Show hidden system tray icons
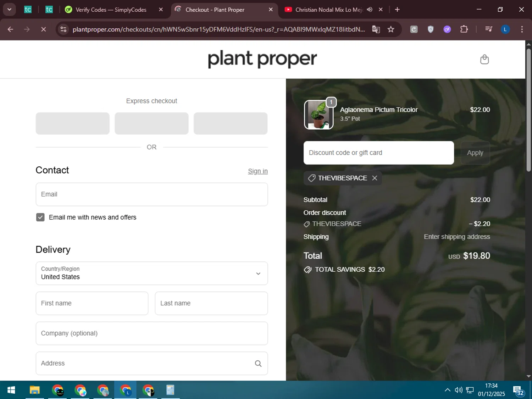The image size is (532, 399). (447, 390)
